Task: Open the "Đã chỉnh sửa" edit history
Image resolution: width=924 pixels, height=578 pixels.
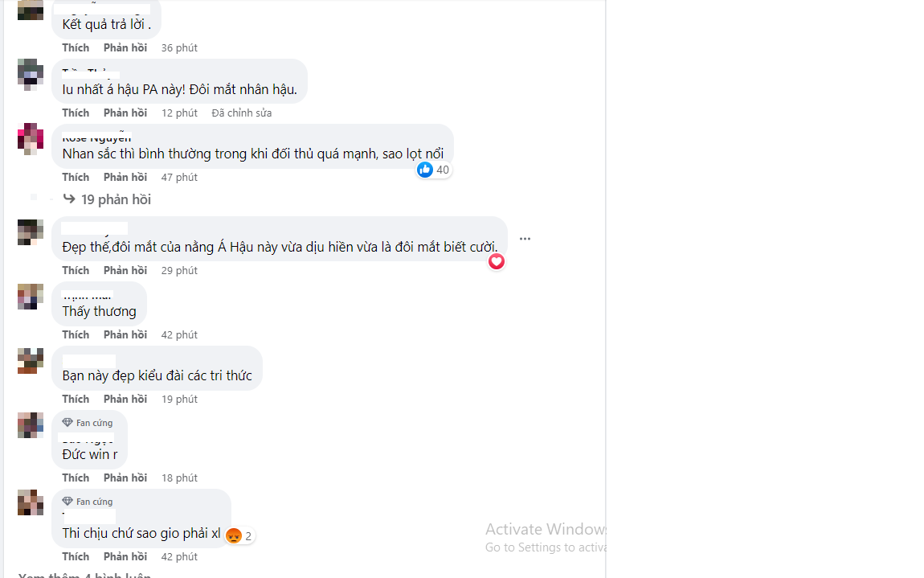Action: point(241,113)
